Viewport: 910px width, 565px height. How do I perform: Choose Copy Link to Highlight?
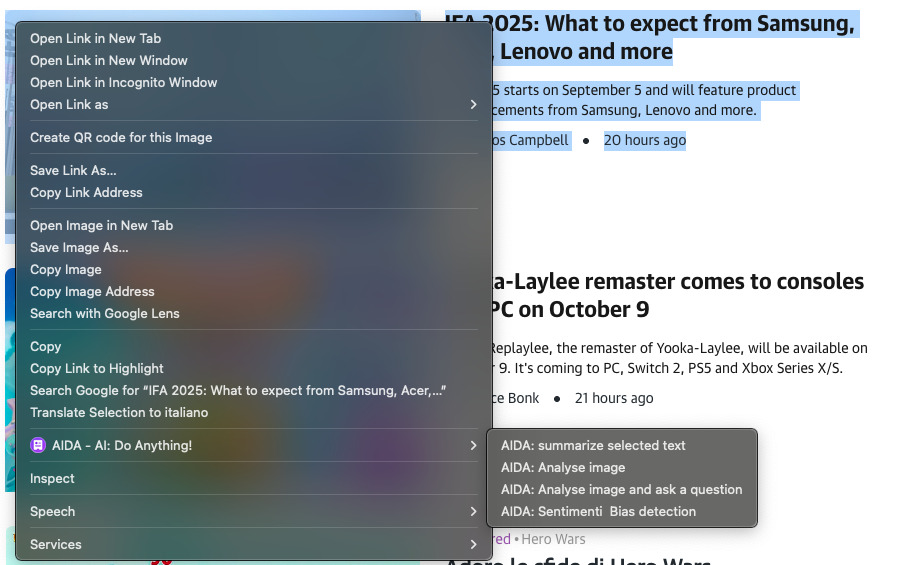point(254,369)
